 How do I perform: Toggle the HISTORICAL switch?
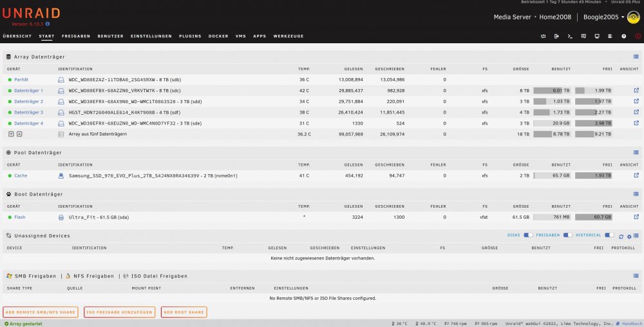click(609, 235)
